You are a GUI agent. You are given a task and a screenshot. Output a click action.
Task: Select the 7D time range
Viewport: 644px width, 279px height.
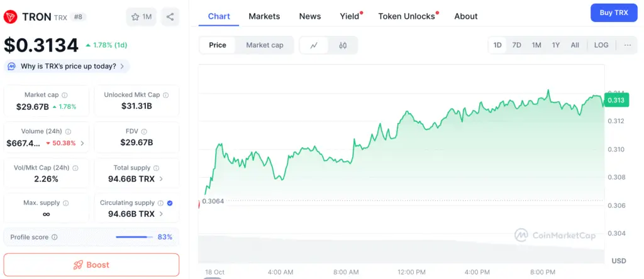click(516, 45)
